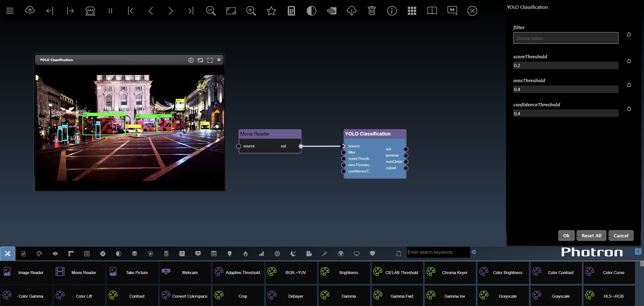Image resolution: width=644 pixels, height=306 pixels.
Task: Reset the scoreThreshold value with its arrow
Action: click(x=629, y=61)
